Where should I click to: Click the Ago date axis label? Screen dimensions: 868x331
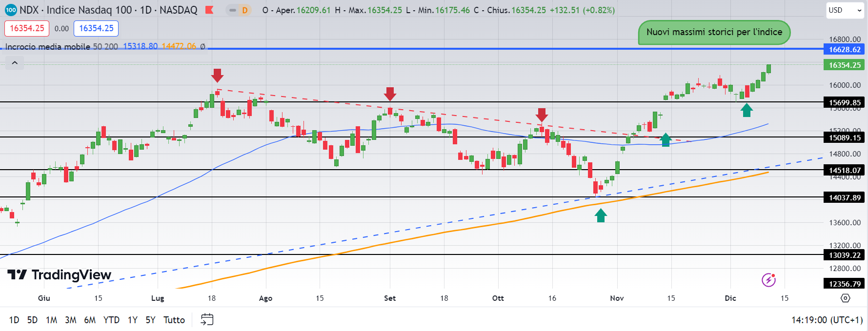[x=265, y=298]
